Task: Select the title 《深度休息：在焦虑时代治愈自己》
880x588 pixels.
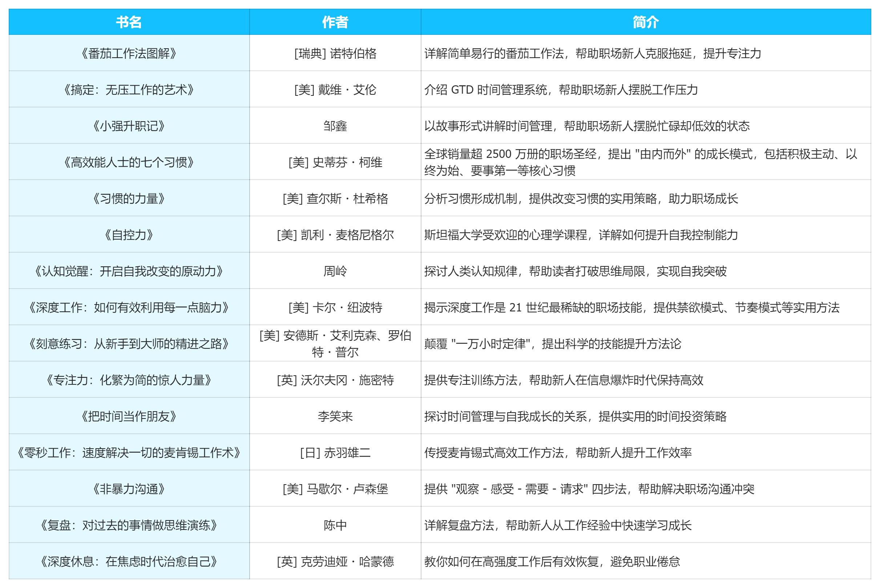Action: (128, 562)
